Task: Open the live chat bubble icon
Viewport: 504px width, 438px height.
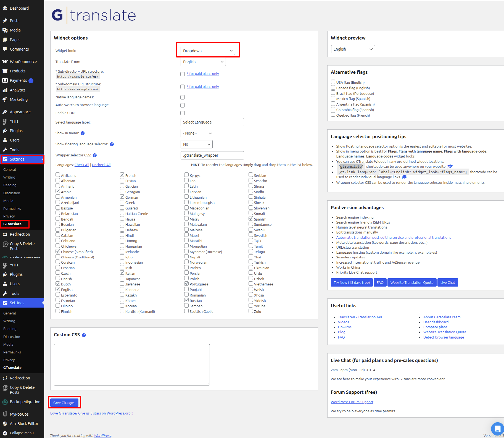Action: point(497,429)
